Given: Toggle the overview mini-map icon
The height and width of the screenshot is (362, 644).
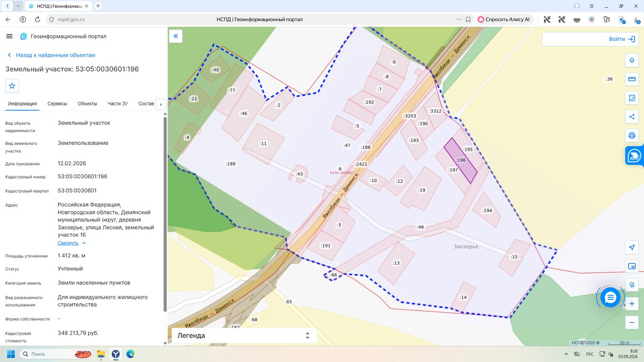Looking at the screenshot, I should 632,266.
